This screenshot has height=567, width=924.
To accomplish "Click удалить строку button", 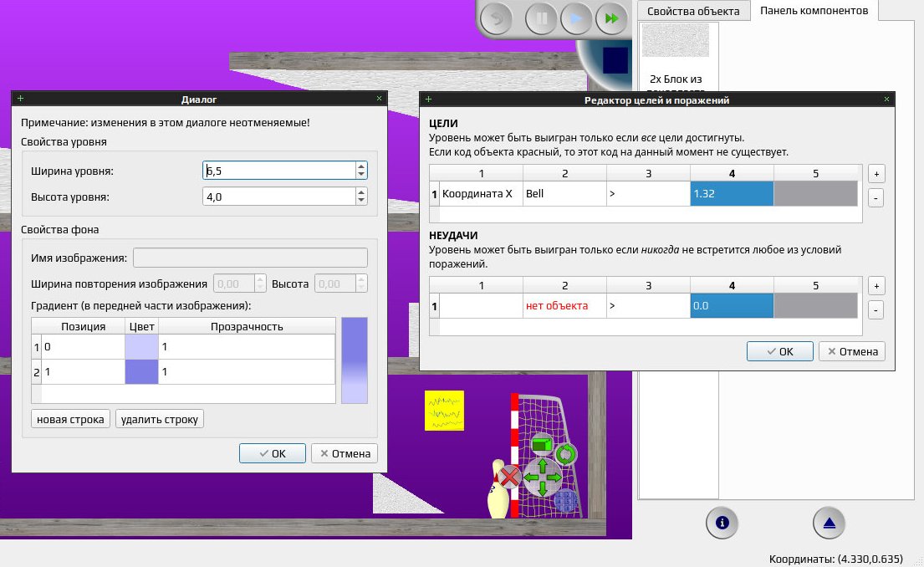I will 159,419.
